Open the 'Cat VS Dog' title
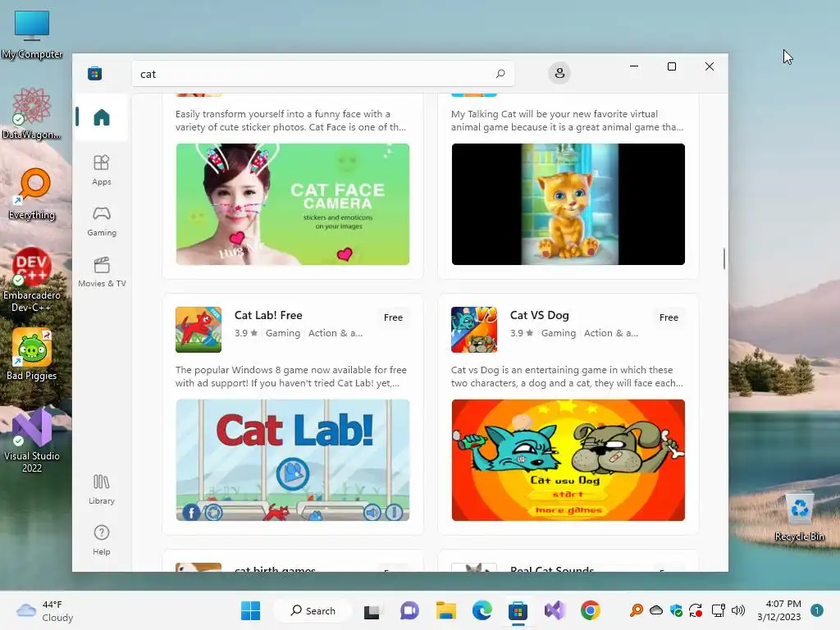This screenshot has height=630, width=840. click(x=540, y=315)
